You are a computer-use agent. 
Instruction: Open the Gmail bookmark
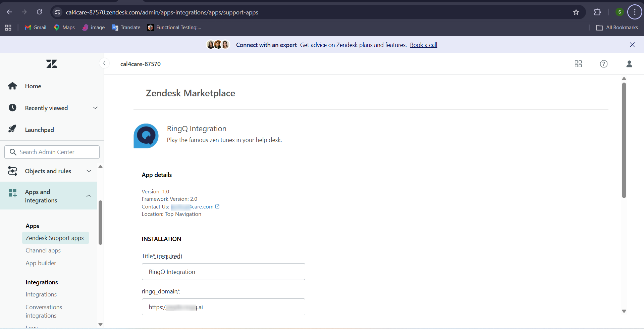36,28
